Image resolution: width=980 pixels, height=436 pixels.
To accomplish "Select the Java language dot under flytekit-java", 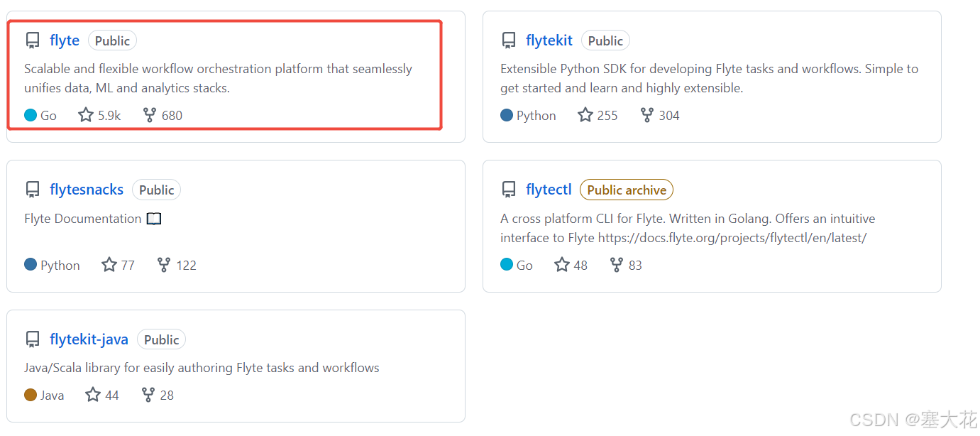I will pos(29,395).
